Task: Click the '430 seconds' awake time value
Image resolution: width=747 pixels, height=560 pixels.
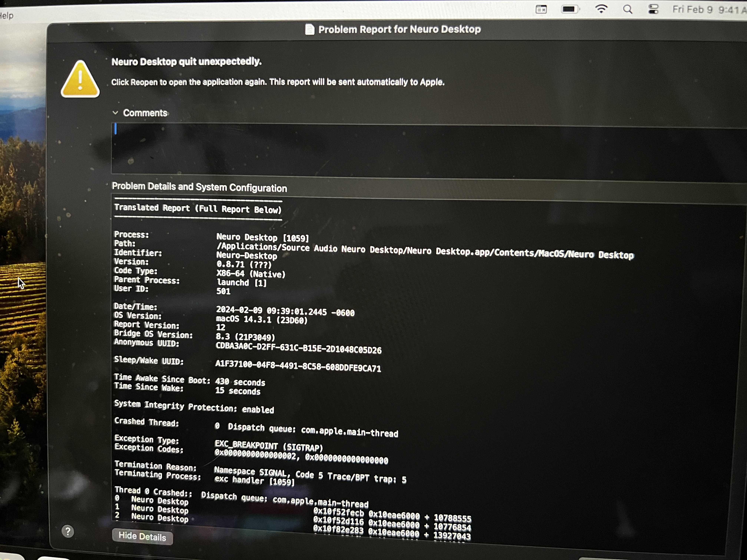Action: 240,382
